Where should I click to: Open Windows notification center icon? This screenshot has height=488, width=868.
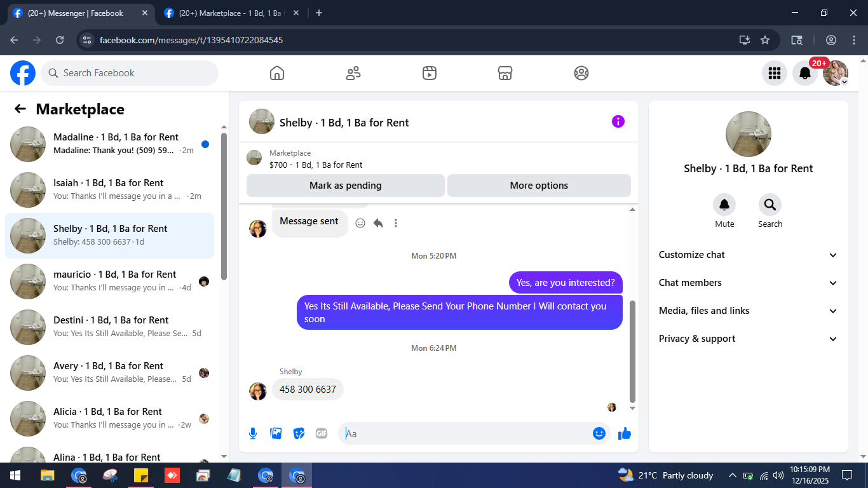pyautogui.click(x=847, y=475)
